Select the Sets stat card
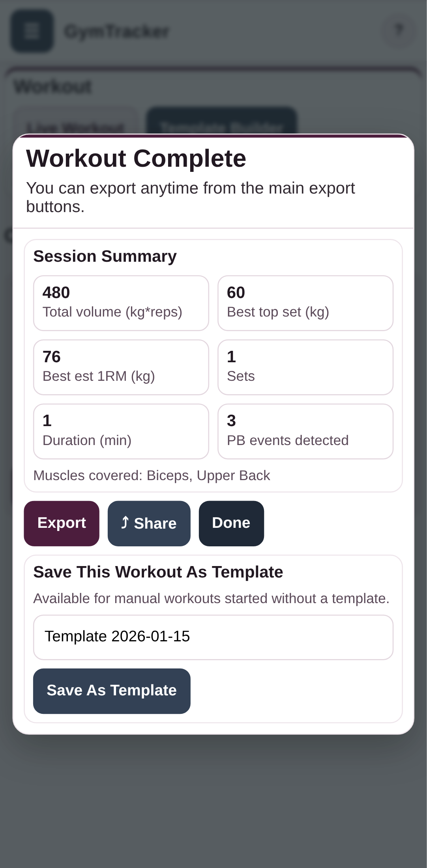This screenshot has width=427, height=868. point(305,367)
